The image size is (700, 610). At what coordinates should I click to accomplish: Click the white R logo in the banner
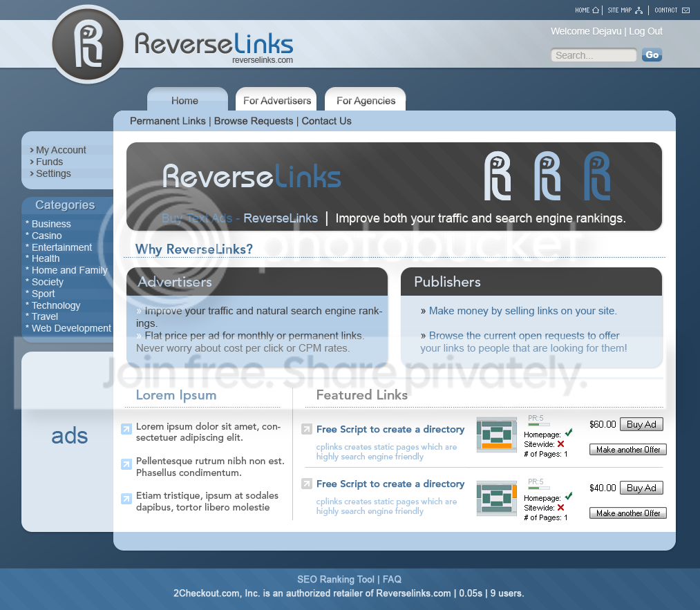[498, 176]
